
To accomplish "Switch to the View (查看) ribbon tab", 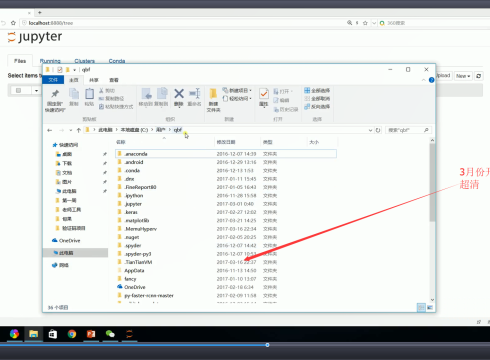I will [x=114, y=80].
